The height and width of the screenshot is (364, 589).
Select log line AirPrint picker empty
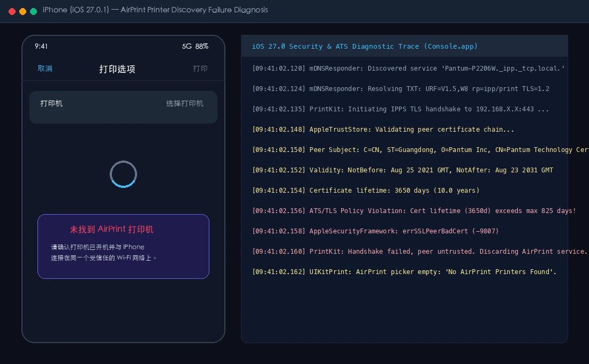(x=404, y=271)
